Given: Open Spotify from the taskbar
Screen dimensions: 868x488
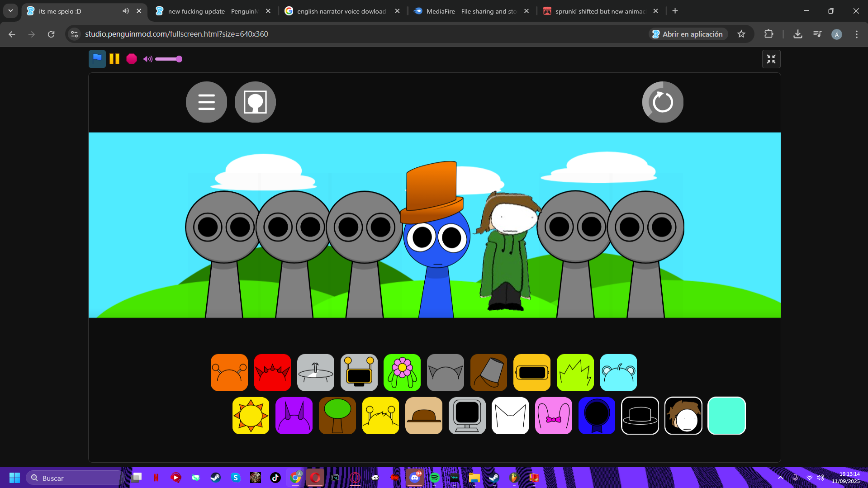Looking at the screenshot, I should click(x=434, y=478).
